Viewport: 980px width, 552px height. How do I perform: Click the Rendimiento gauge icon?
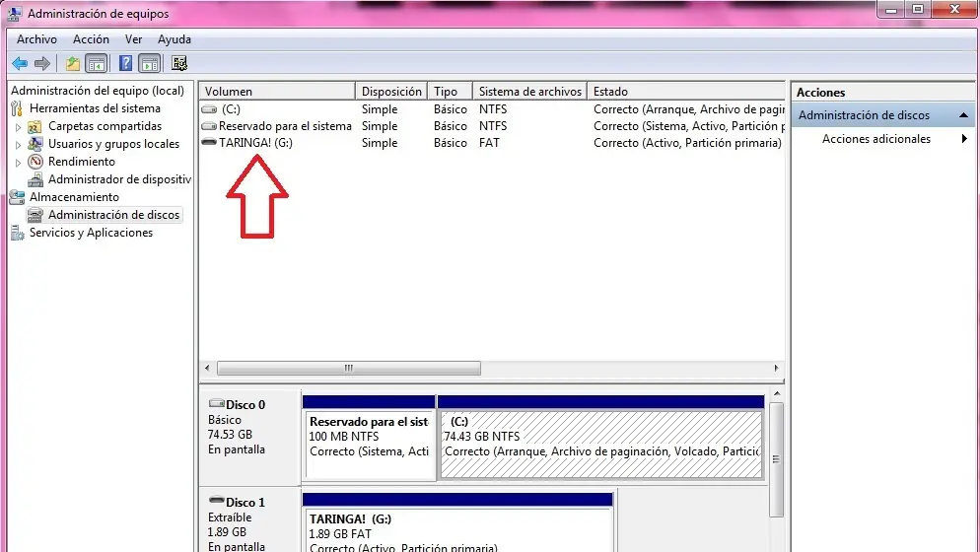(x=35, y=162)
